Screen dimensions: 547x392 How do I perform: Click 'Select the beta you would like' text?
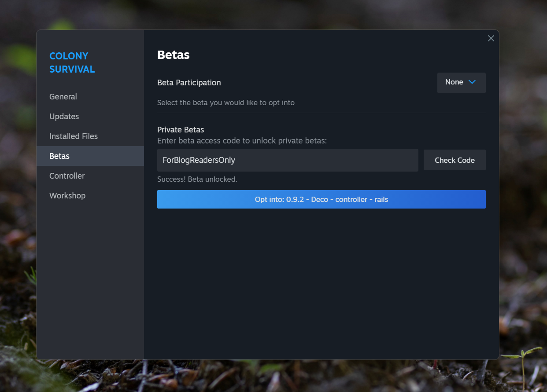click(x=226, y=103)
